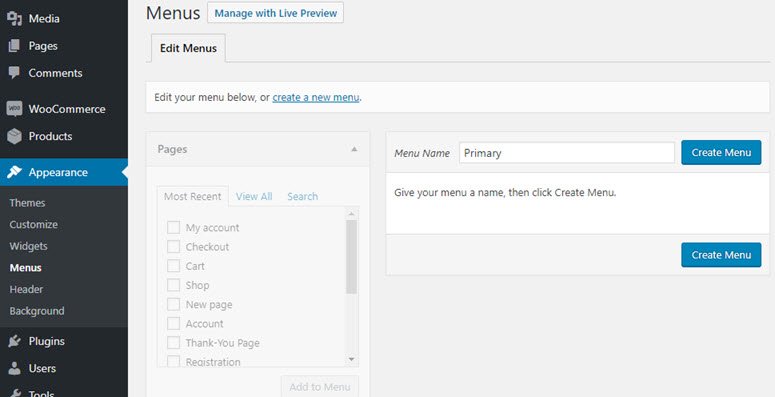
Task: Click bottom Create Menu button
Action: click(721, 255)
